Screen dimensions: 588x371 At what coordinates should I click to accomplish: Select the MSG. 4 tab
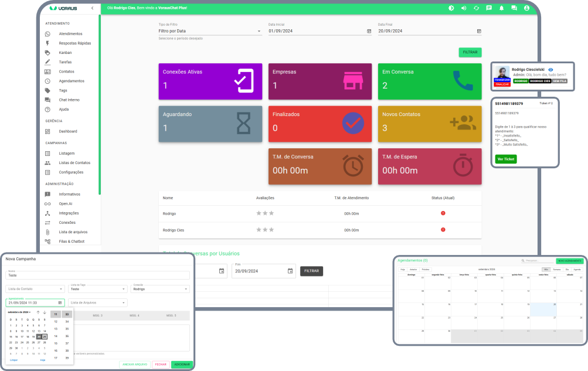pos(134,315)
